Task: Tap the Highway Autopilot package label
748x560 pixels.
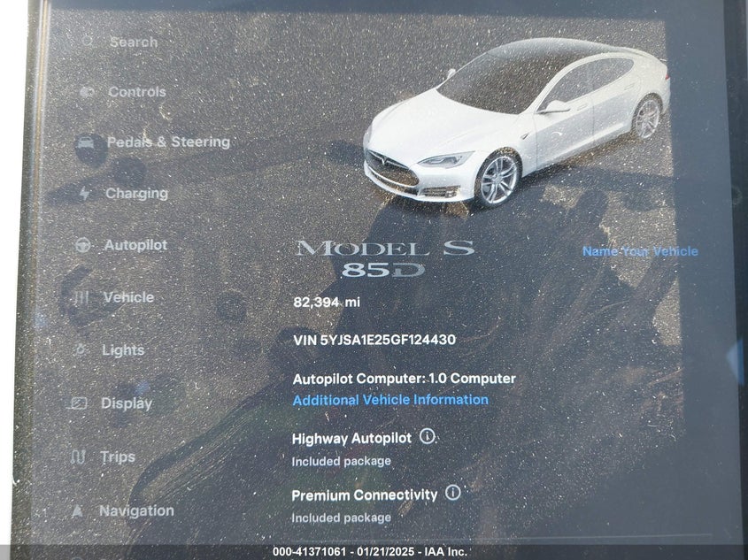Action: (351, 438)
